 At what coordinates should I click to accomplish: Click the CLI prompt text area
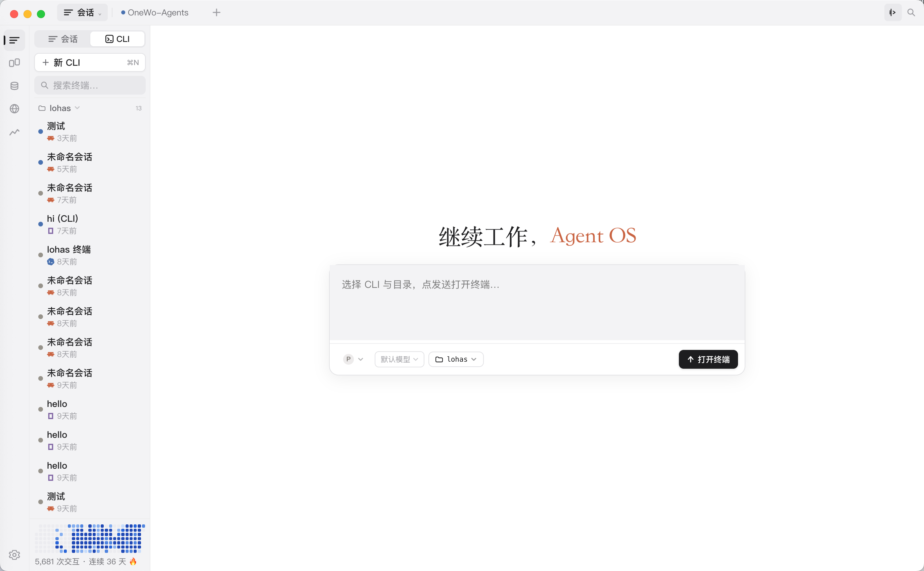click(537, 303)
